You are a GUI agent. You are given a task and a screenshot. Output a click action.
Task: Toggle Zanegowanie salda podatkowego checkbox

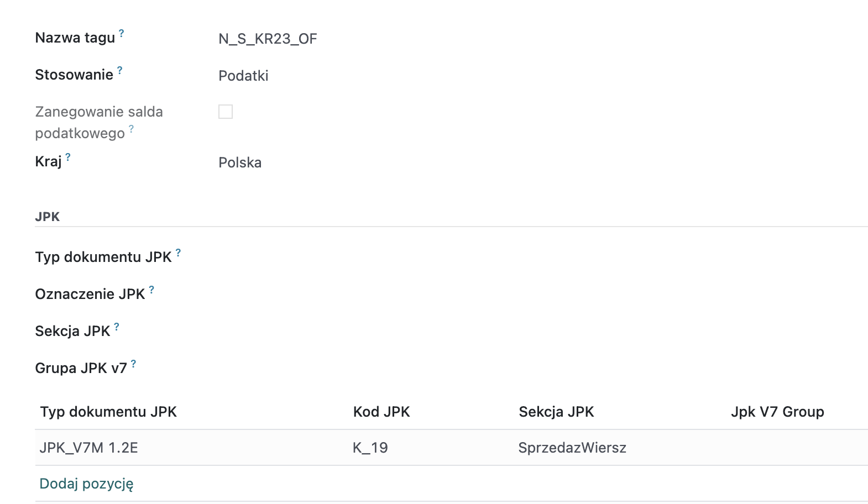point(226,112)
